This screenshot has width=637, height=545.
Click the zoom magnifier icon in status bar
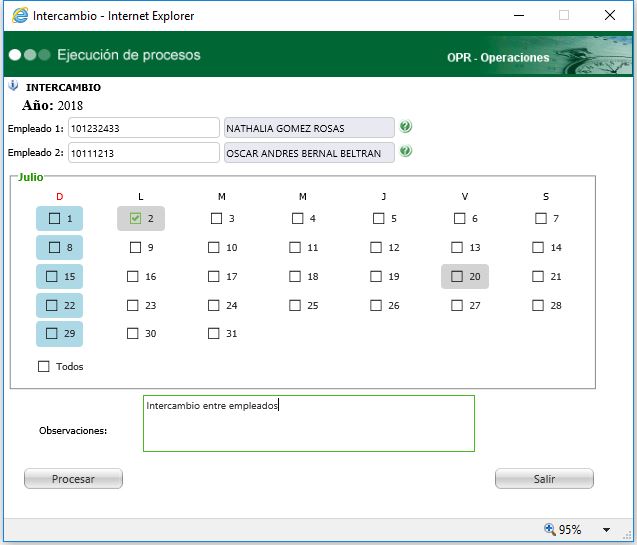(549, 529)
